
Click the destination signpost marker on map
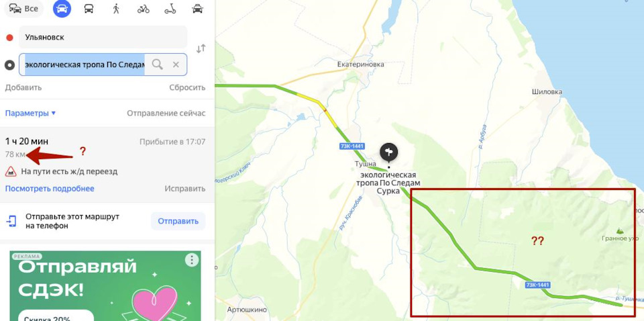click(x=389, y=152)
